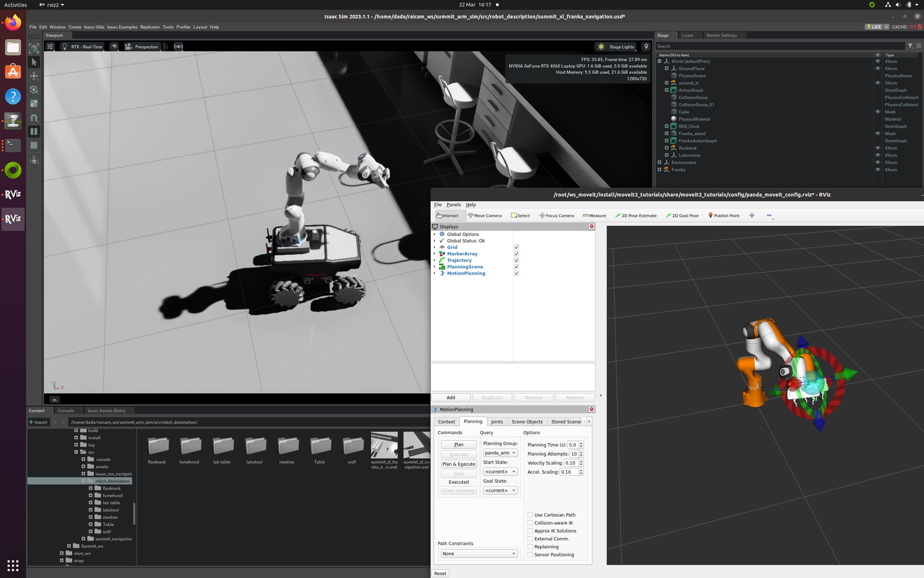Screen dimensions: 924x578
Task: Pause the Isaac Sim simulation
Action: click(34, 131)
